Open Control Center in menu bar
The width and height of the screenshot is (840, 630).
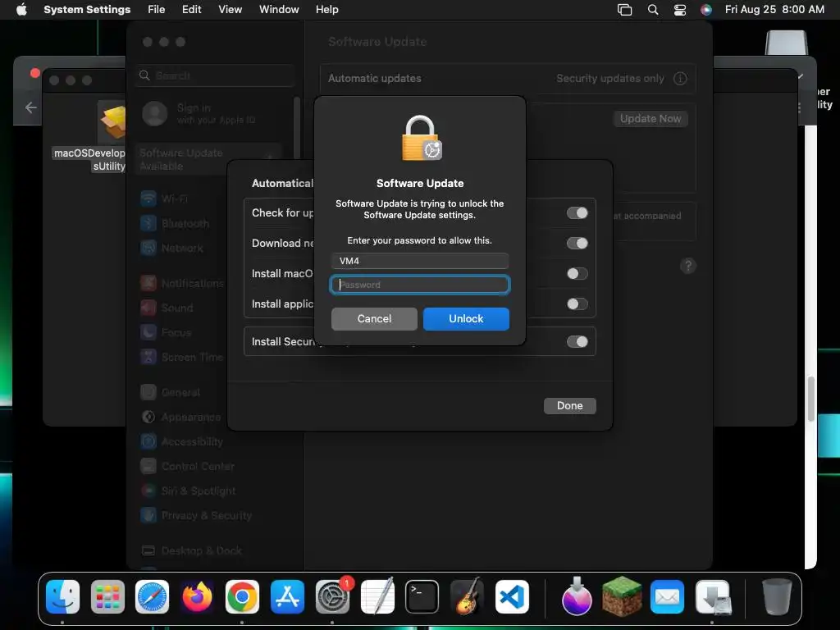tap(680, 10)
